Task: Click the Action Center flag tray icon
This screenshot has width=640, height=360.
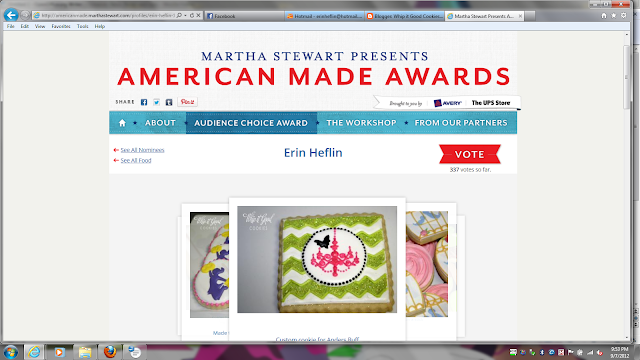Action: pyautogui.click(x=571, y=352)
